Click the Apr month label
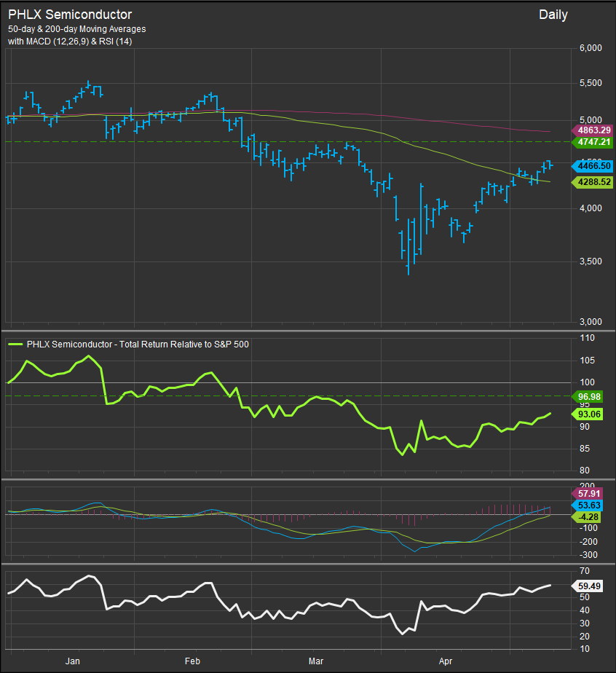616x673 pixels. point(446,661)
